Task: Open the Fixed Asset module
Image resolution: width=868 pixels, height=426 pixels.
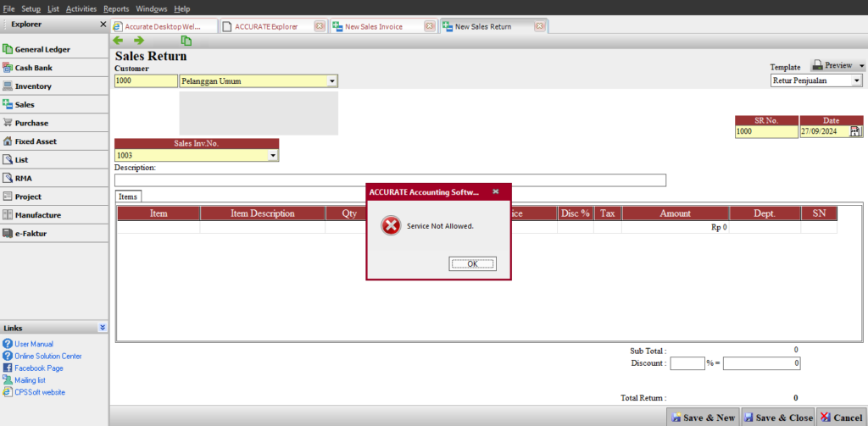Action: tap(53, 141)
